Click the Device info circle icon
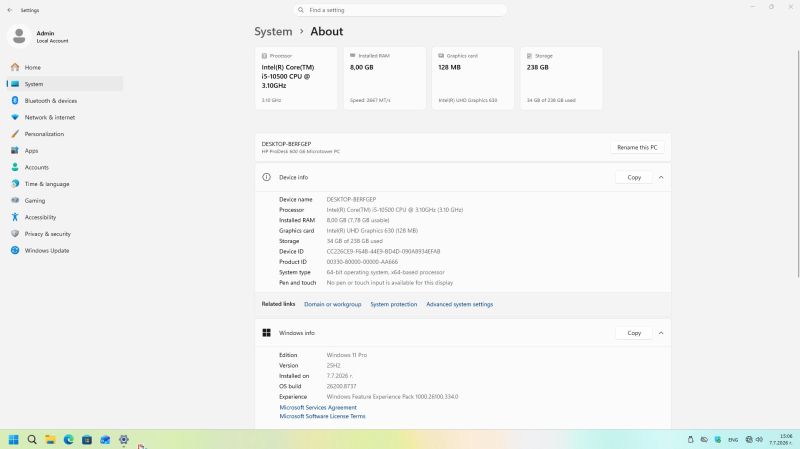The image size is (800, 449). (x=266, y=177)
